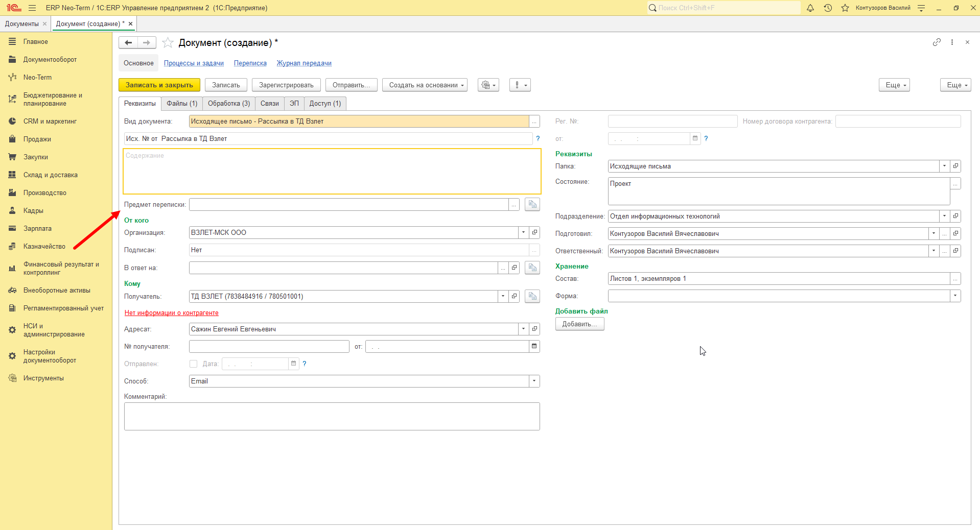Open Процессы и задачи link
The width and height of the screenshot is (980, 530).
(194, 63)
